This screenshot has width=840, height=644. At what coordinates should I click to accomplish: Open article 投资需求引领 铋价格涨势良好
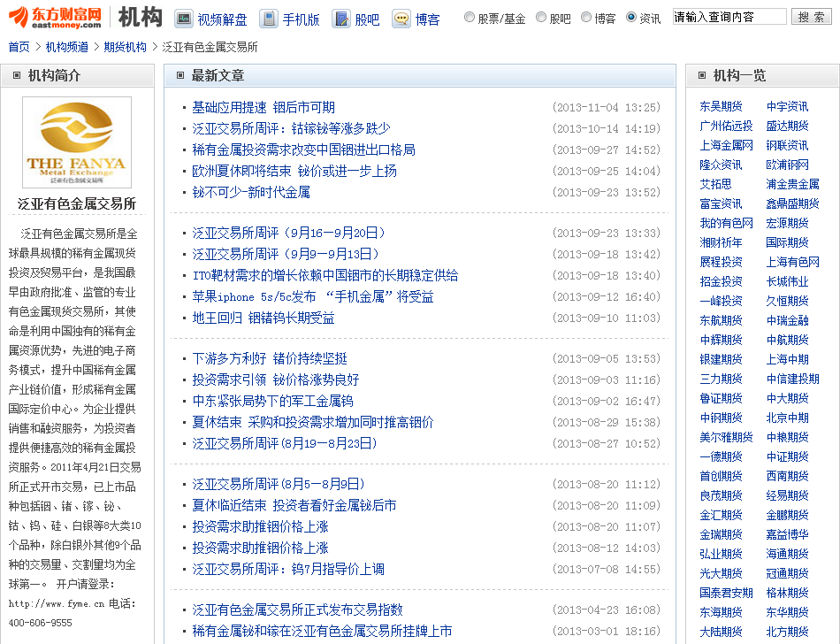(x=276, y=379)
